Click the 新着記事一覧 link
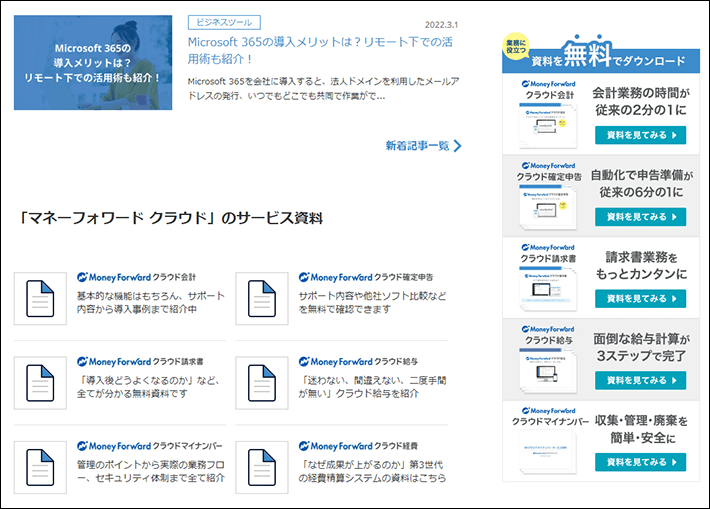 [417, 146]
